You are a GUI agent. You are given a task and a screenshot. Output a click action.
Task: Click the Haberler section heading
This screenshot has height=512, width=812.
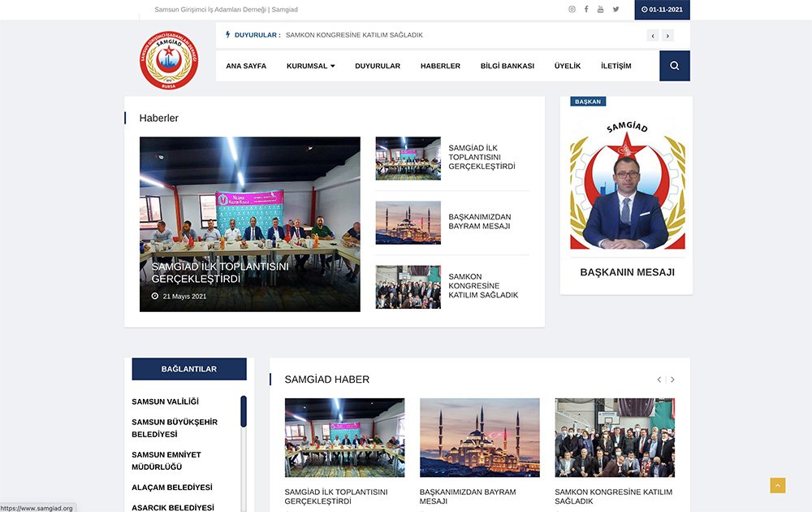[x=158, y=118]
